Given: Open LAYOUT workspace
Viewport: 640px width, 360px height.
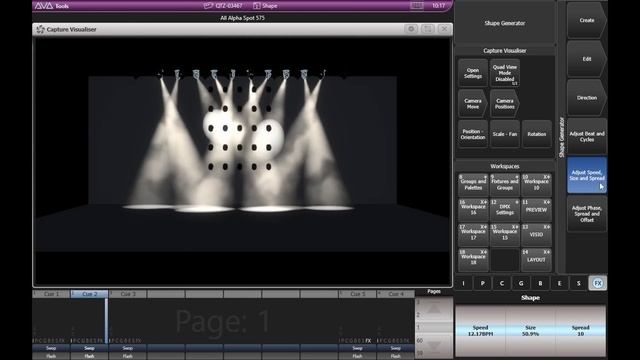Looking at the screenshot, I should [536, 260].
